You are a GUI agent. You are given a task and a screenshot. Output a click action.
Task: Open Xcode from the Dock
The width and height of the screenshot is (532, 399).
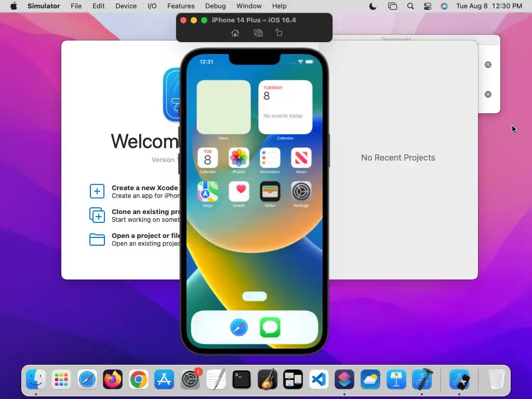pos(422,379)
